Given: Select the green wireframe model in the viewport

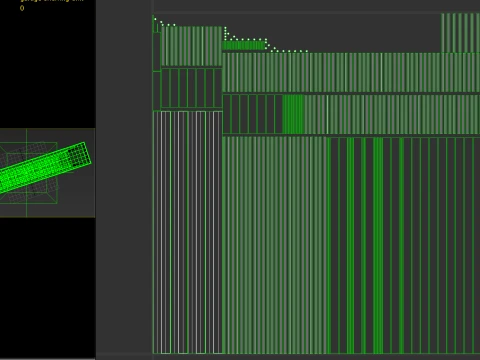Looking at the screenshot, I should (45, 168).
